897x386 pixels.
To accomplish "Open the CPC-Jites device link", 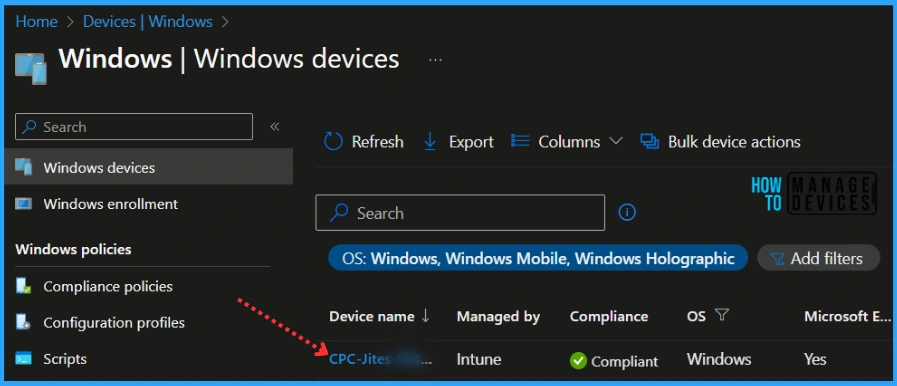I will pos(380,359).
